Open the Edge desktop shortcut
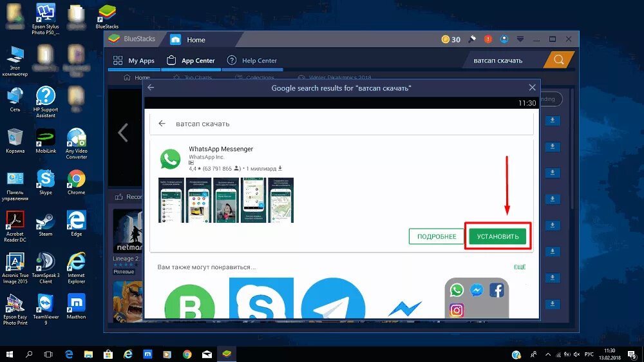Viewport: 644px width, 362px height. (77, 224)
